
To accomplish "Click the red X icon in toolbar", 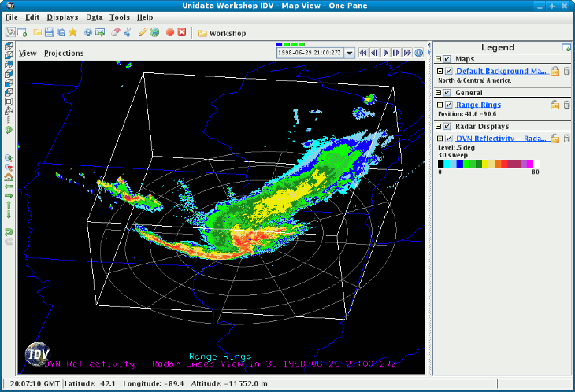I will [x=182, y=32].
